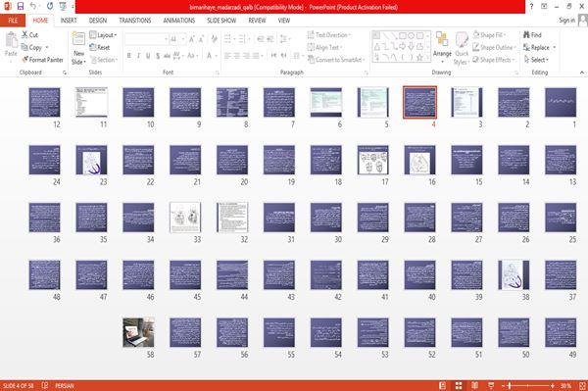The width and height of the screenshot is (588, 391).
Task: Toggle text Shadow formatting
Action: tap(158, 56)
